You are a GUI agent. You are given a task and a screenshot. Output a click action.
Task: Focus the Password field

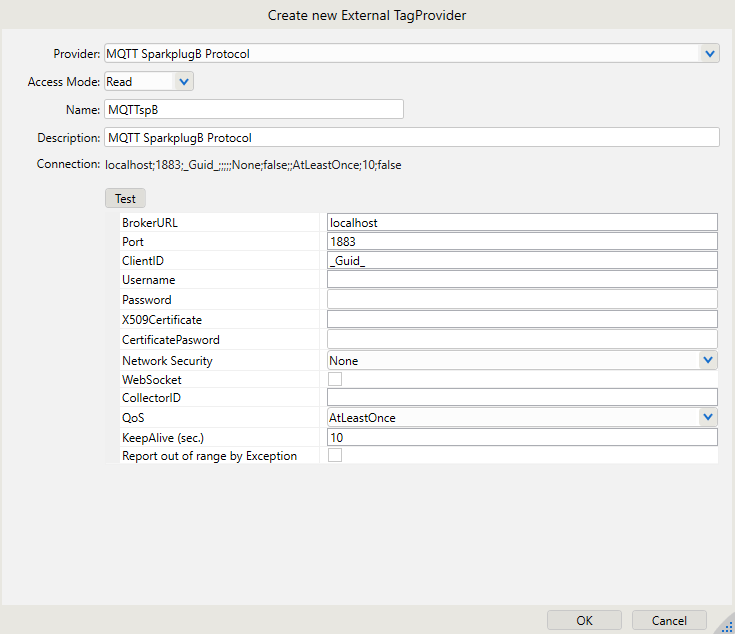[522, 300]
